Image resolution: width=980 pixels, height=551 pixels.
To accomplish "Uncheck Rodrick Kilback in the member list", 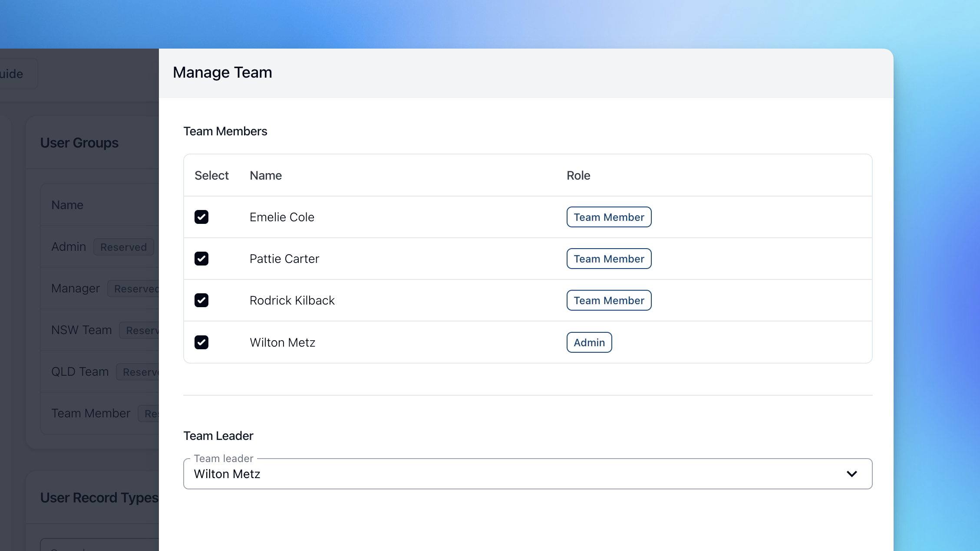I will (x=201, y=300).
